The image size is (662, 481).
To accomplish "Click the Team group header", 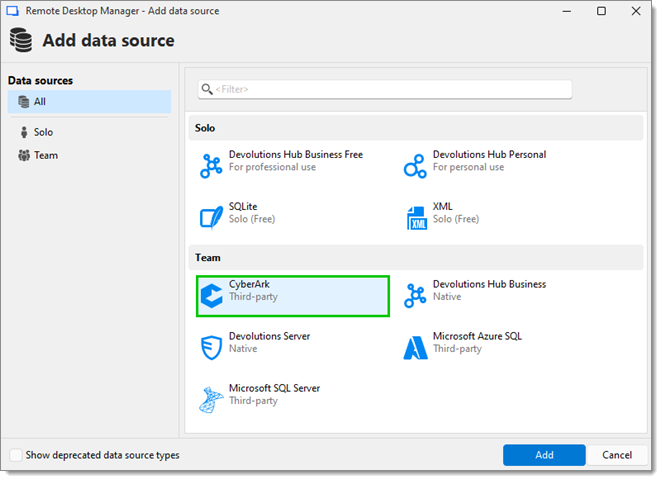I will coord(416,258).
